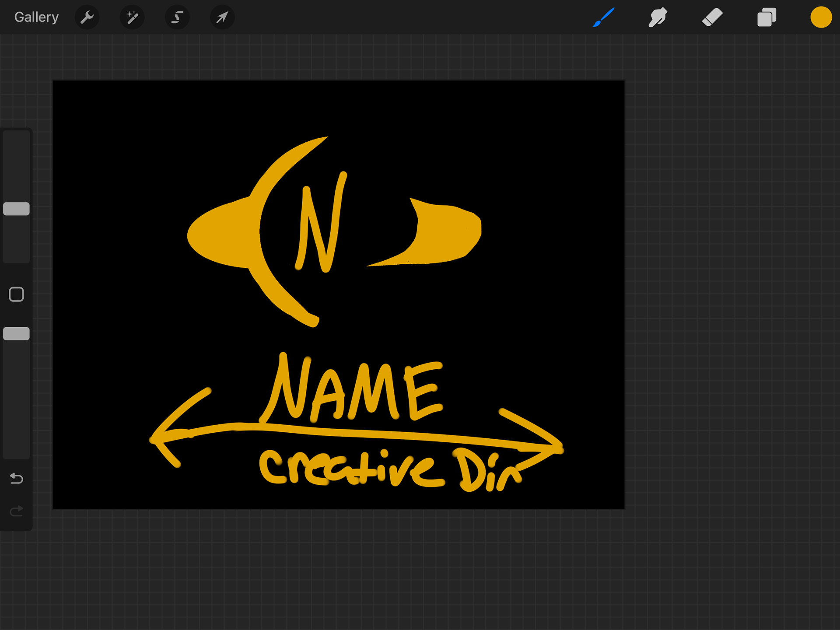Viewport: 840px width, 630px height.
Task: Select the Eraser tool
Action: [x=712, y=17]
